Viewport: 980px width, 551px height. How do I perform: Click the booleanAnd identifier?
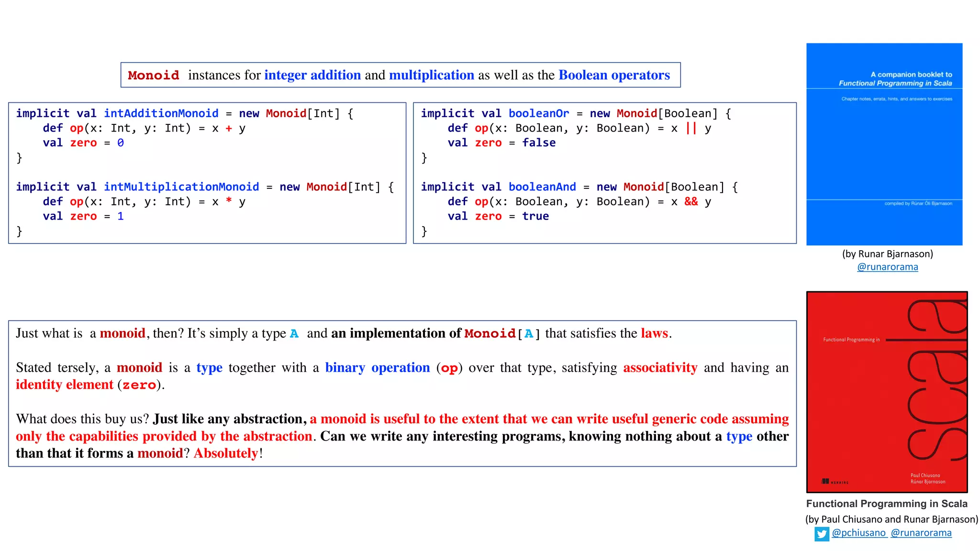[x=542, y=187]
